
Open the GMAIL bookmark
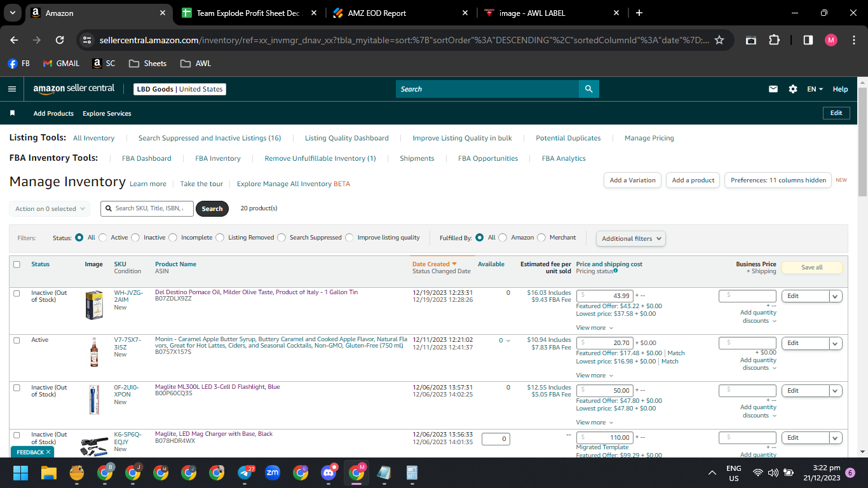61,64
